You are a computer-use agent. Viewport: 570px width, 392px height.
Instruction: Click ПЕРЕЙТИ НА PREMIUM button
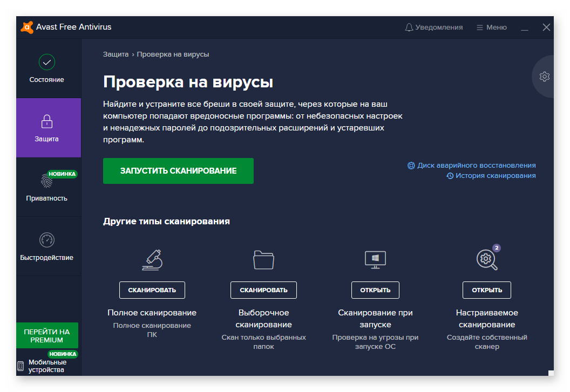[x=47, y=336]
